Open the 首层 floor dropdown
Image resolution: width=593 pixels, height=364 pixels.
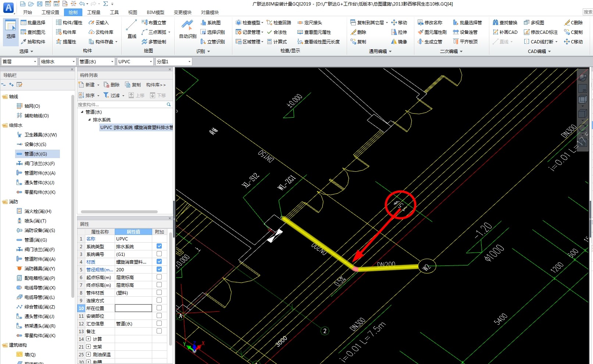pos(19,61)
